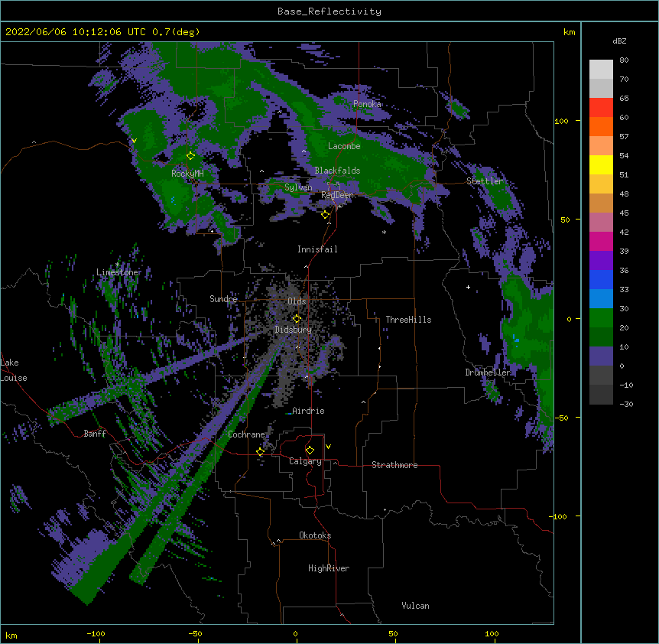The image size is (659, 644).
Task: Click the asterisk marker east of Innisfail
Action: [384, 233]
